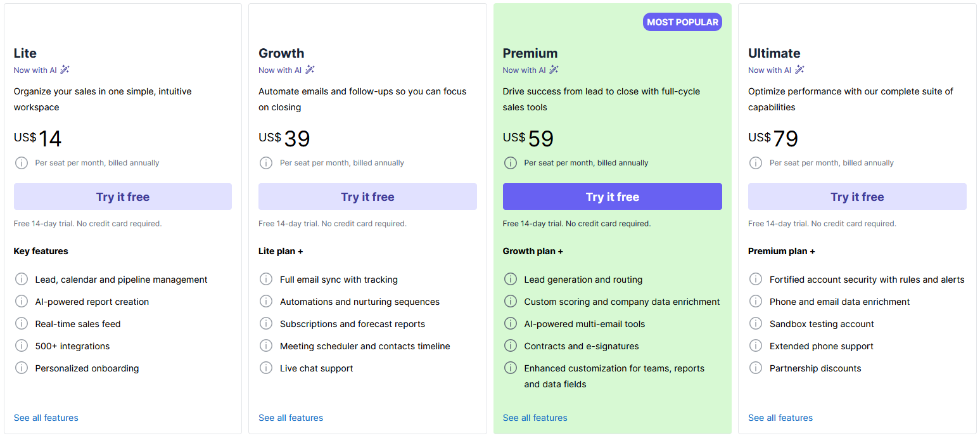Start a free trial of the Lite plan
980x438 pixels.
122,196
